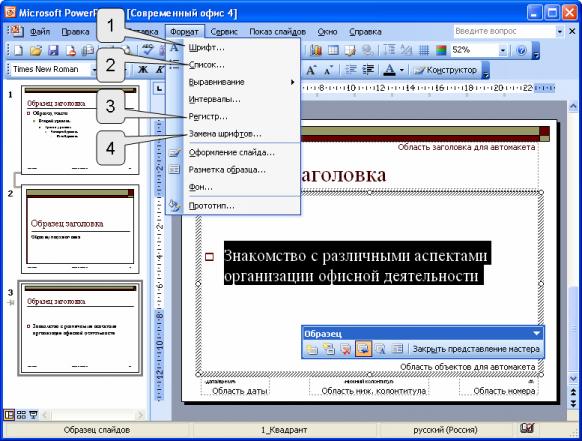Open the Times New Roman font dropdown
The height and width of the screenshot is (441, 582).
point(94,69)
